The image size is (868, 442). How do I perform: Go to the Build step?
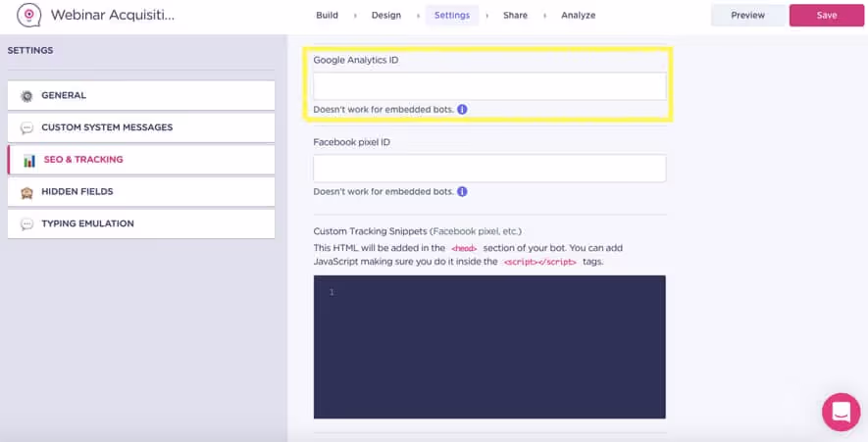[x=328, y=16]
